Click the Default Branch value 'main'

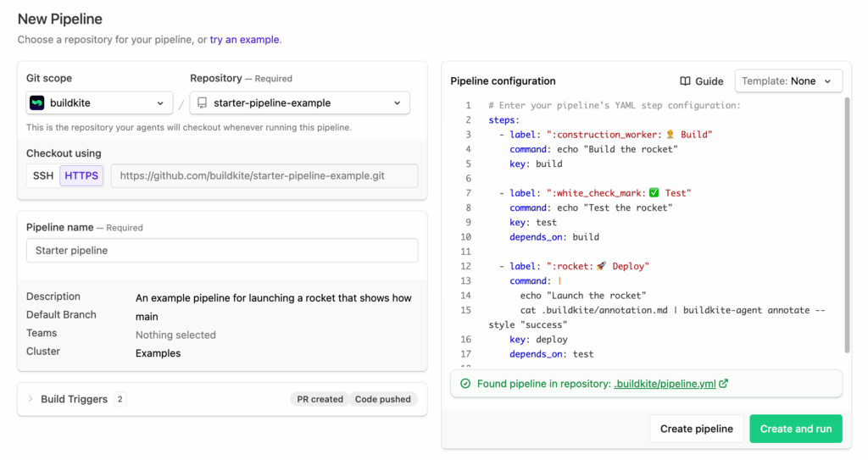pyautogui.click(x=147, y=317)
